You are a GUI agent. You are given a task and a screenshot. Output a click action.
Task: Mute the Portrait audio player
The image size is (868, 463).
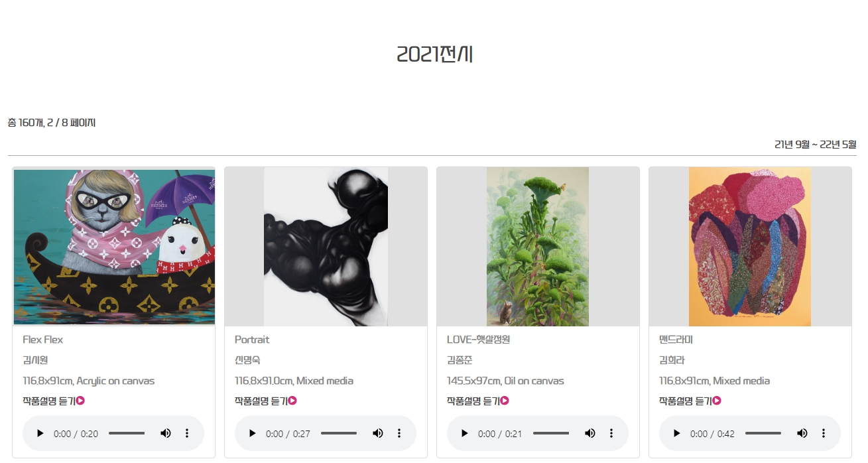pos(378,433)
